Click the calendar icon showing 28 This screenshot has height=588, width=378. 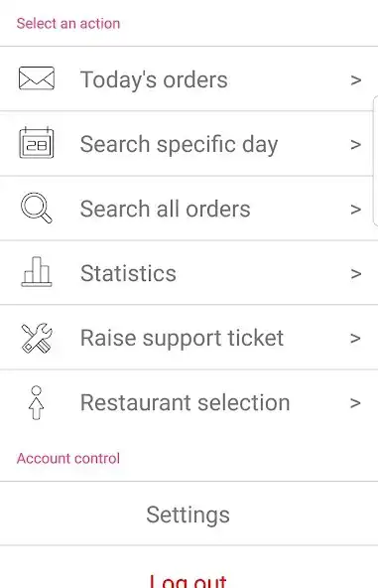37,143
